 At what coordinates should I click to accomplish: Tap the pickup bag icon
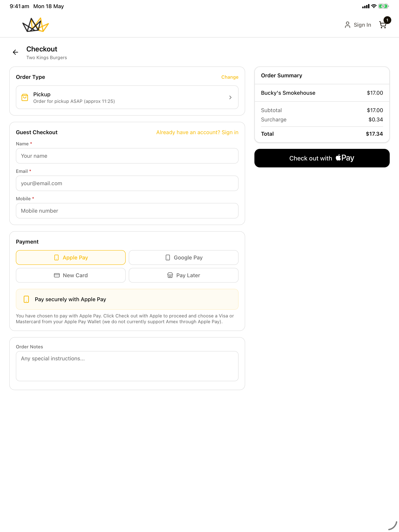pyautogui.click(x=25, y=97)
